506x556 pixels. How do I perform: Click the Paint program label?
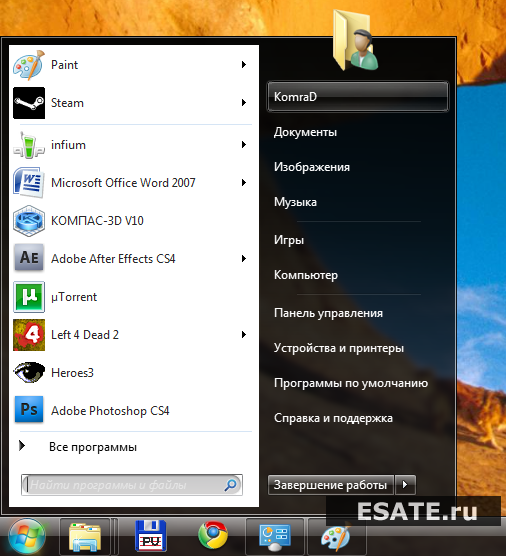[x=64, y=65]
